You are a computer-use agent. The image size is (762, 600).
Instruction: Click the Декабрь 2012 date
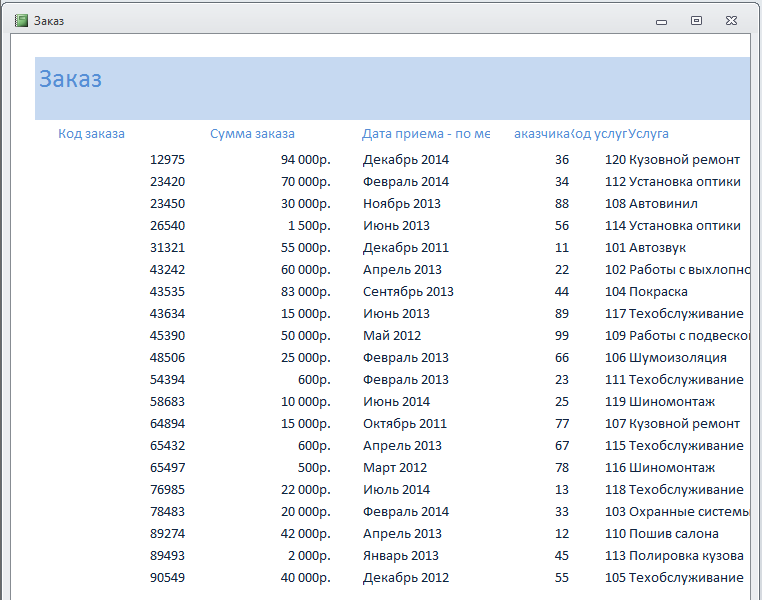coord(406,578)
